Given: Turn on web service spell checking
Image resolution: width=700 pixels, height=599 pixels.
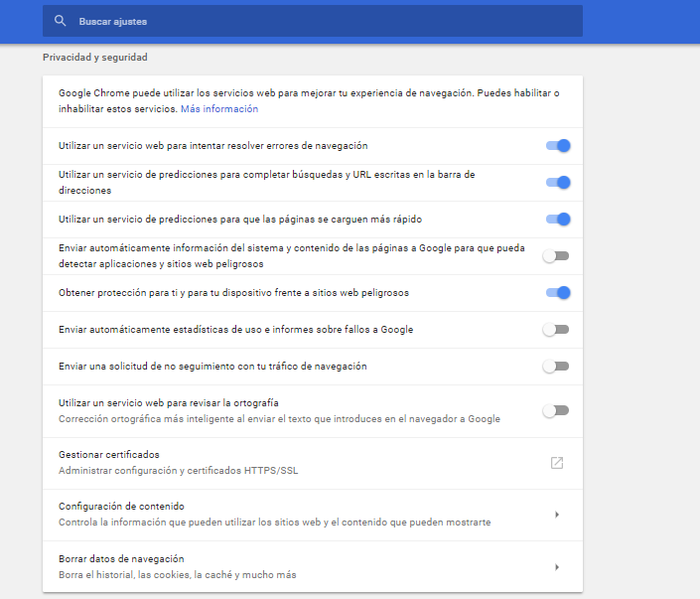Looking at the screenshot, I should (556, 410).
